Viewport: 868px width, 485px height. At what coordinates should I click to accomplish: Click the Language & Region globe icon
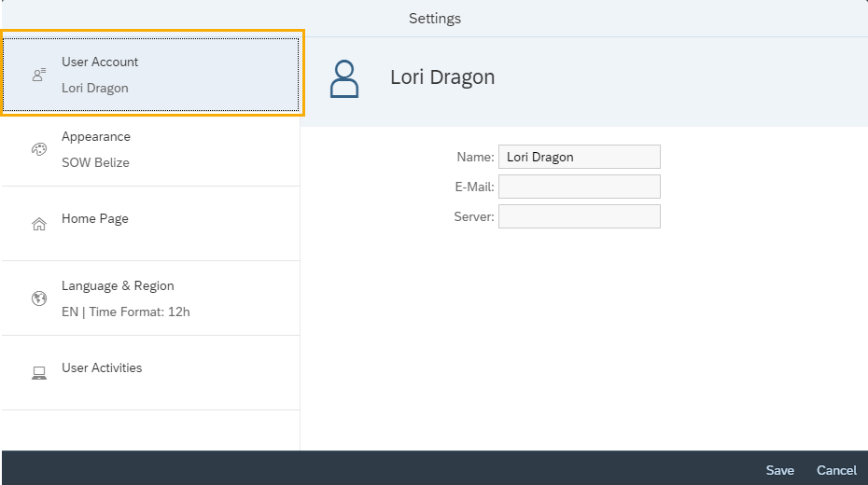[x=39, y=298]
